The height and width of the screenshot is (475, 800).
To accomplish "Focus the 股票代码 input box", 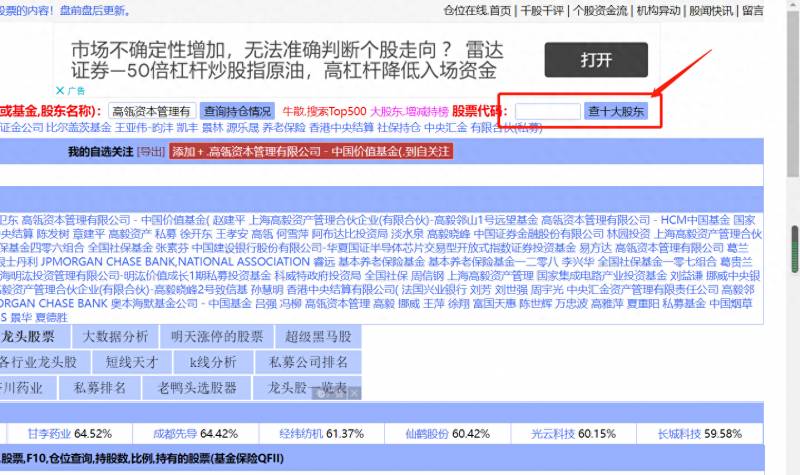I will click(x=547, y=111).
